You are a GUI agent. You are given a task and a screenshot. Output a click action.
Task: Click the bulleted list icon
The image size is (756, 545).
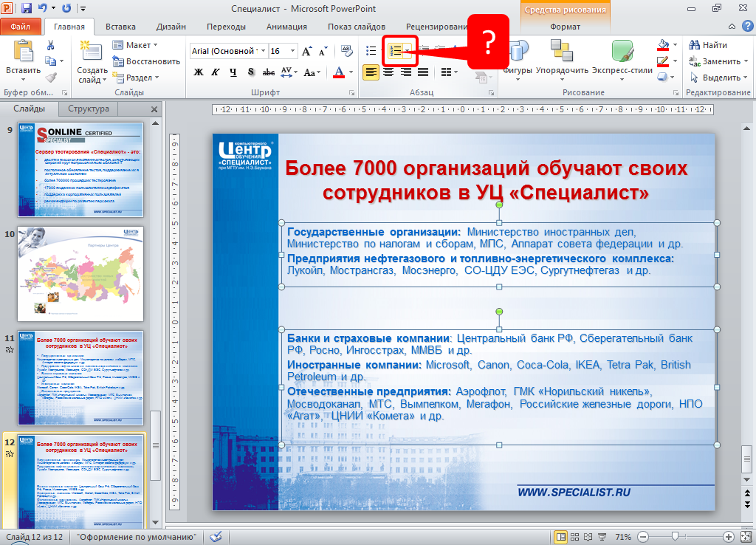pyautogui.click(x=371, y=51)
